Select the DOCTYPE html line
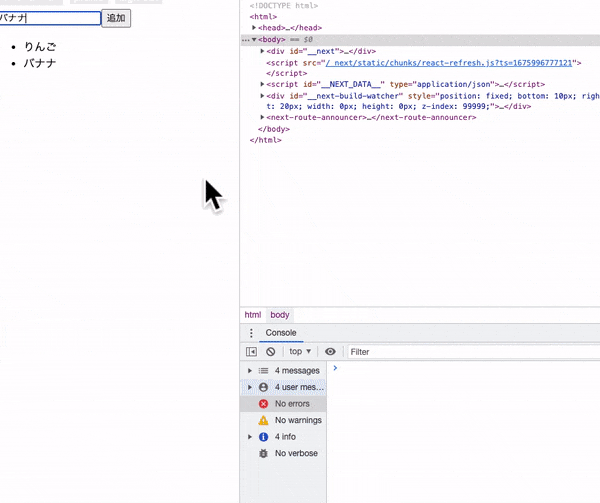 (x=284, y=6)
